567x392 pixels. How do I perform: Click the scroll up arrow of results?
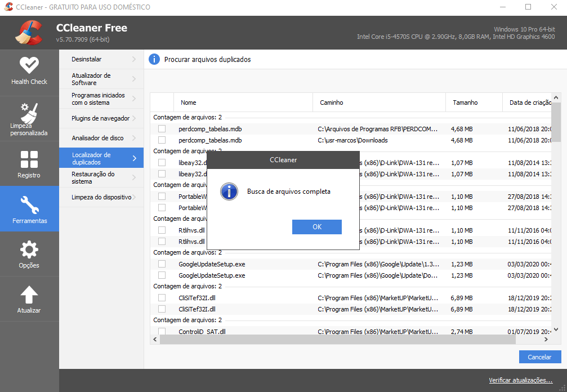pos(556,97)
